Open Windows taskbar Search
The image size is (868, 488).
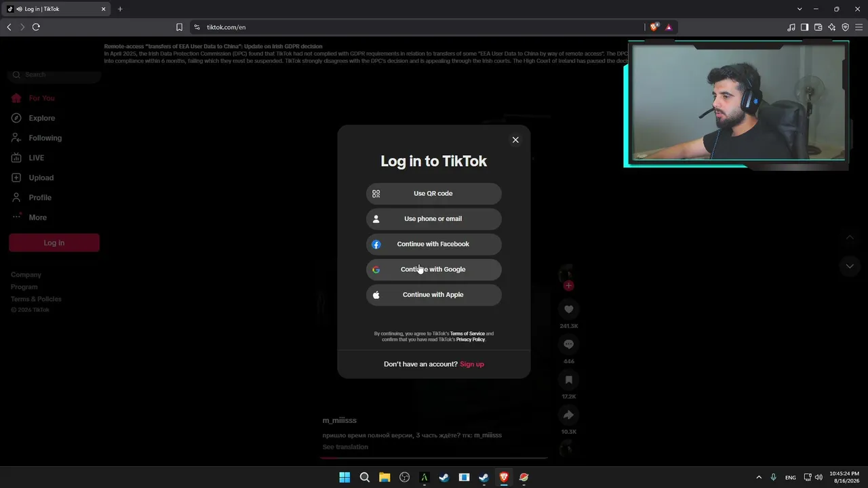[x=365, y=477]
